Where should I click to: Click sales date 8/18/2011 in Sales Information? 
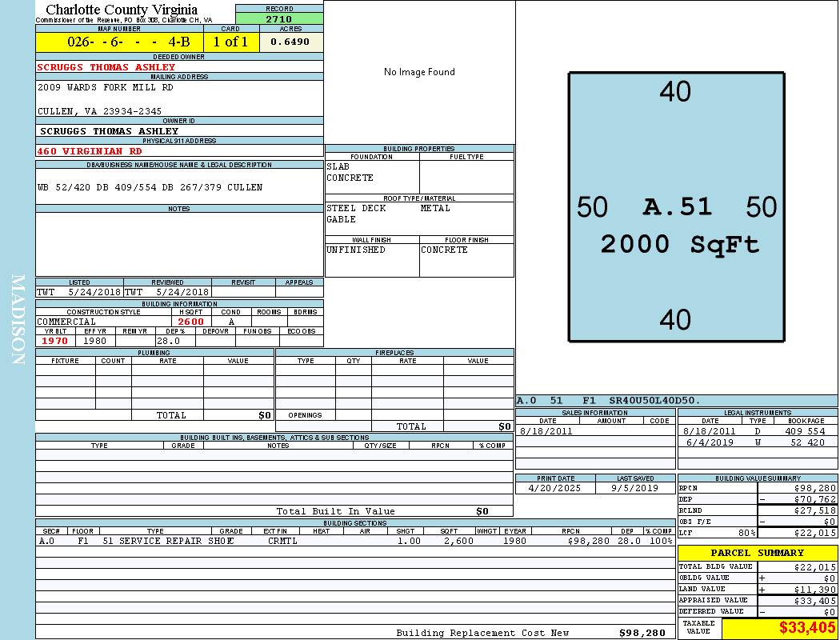coord(546,431)
